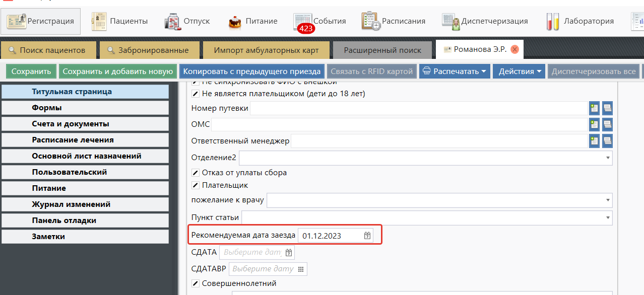The image size is (644, 295).
Task: Open the Диспетчеризация module icon
Action: pos(450,21)
